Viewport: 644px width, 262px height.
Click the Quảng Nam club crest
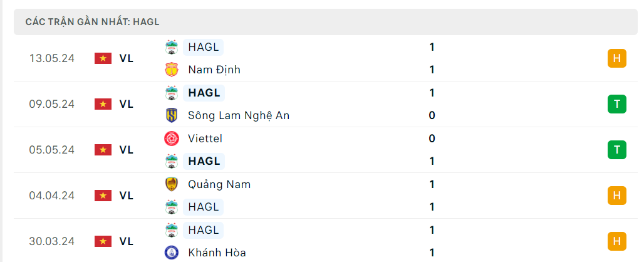(171, 184)
